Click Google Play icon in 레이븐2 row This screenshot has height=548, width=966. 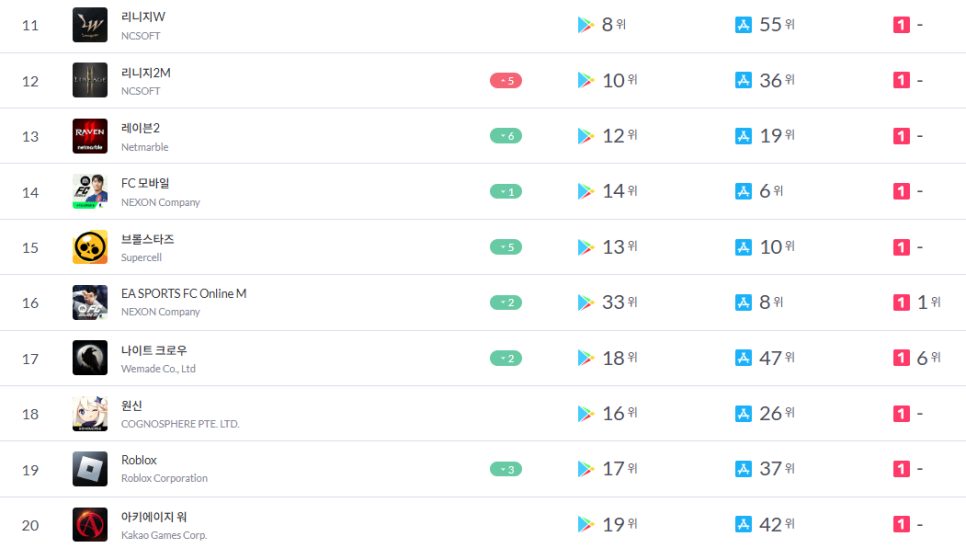click(x=586, y=136)
